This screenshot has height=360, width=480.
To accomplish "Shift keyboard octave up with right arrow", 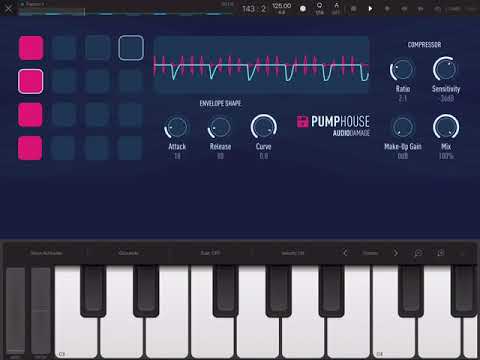I will (396, 253).
